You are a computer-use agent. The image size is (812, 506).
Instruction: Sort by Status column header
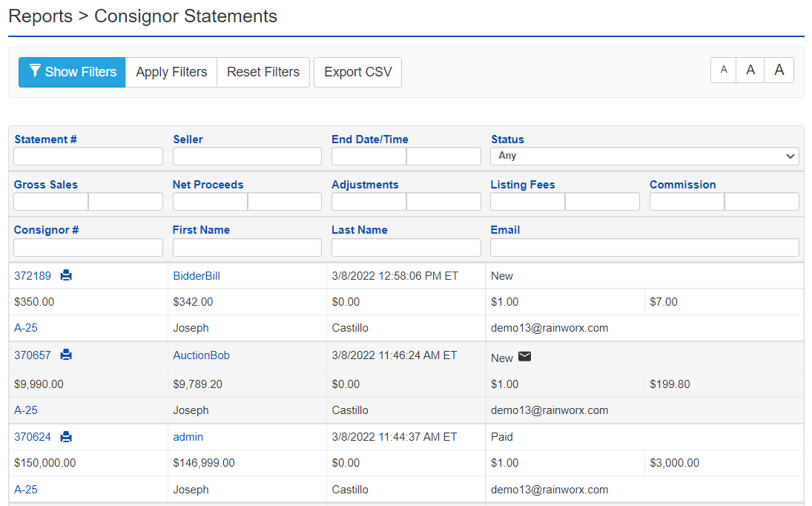pyautogui.click(x=507, y=139)
